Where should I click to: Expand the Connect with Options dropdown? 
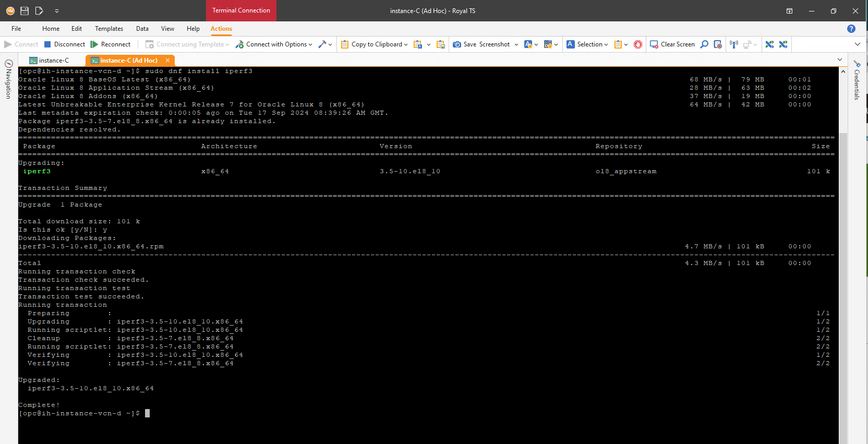pos(310,44)
